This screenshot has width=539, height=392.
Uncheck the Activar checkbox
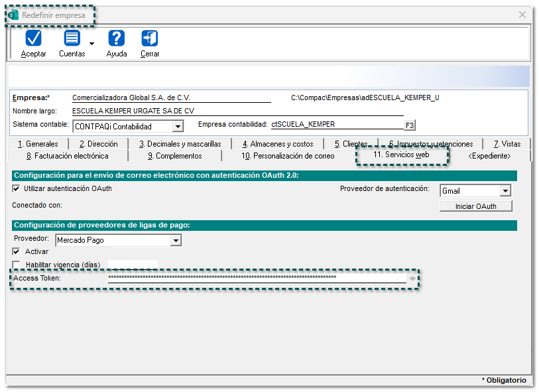(17, 252)
